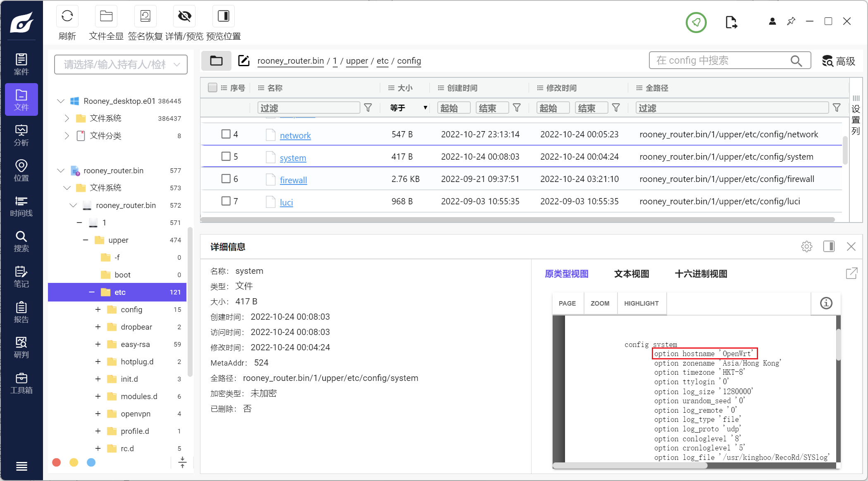Check the box for row 4 network
This screenshot has height=481, width=868.
(x=226, y=134)
